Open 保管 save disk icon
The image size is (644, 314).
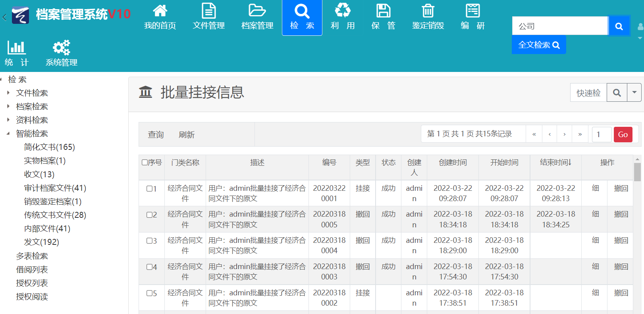pyautogui.click(x=383, y=11)
